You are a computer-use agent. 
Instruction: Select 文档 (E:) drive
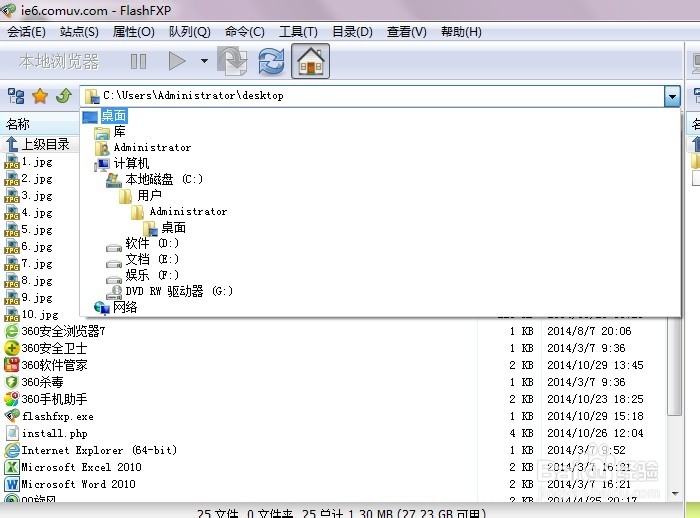click(152, 259)
